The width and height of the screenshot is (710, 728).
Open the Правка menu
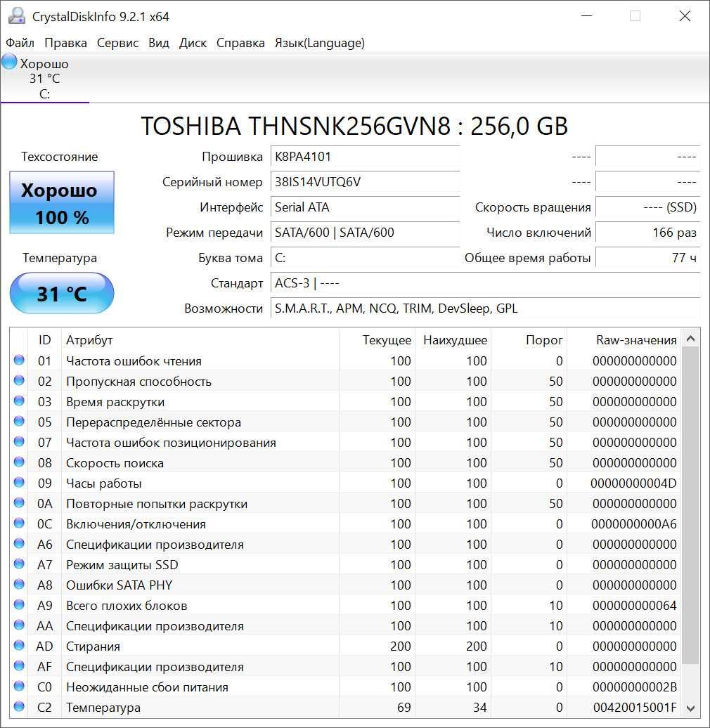click(x=65, y=43)
